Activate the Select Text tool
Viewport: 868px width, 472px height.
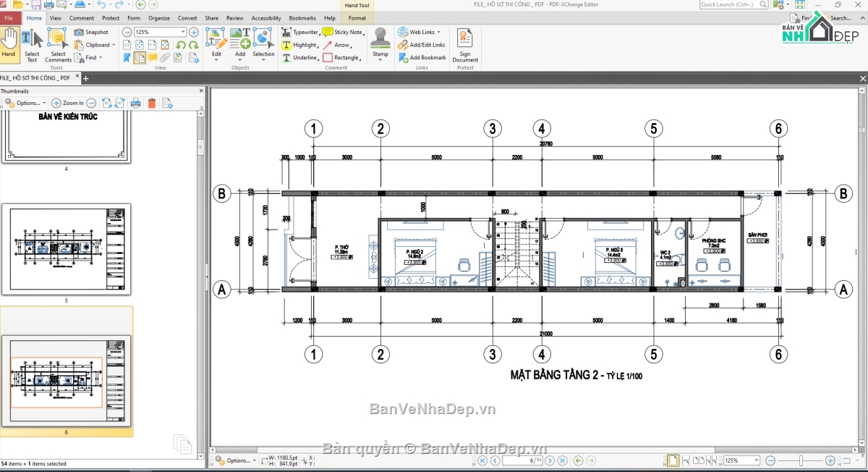tap(31, 43)
